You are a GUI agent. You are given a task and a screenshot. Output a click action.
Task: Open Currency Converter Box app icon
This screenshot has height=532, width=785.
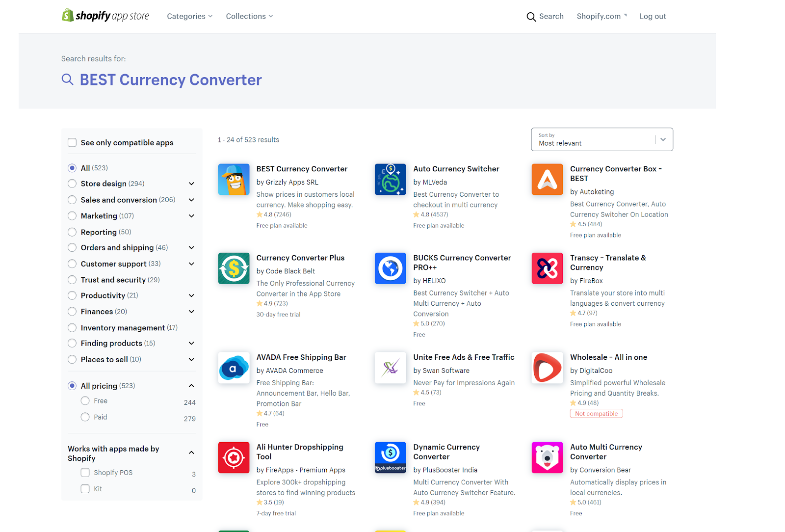[x=548, y=180]
